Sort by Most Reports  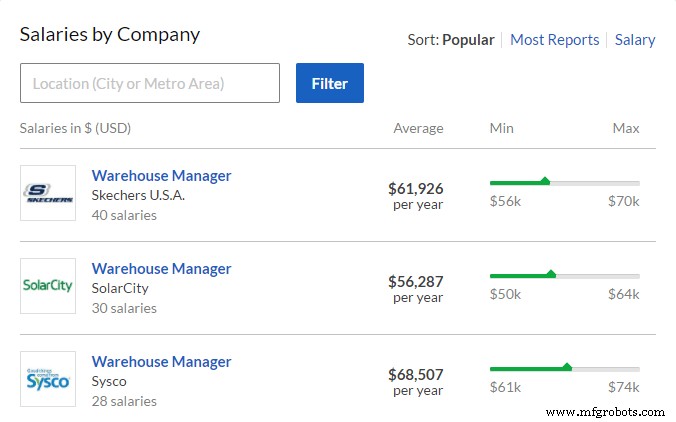554,40
